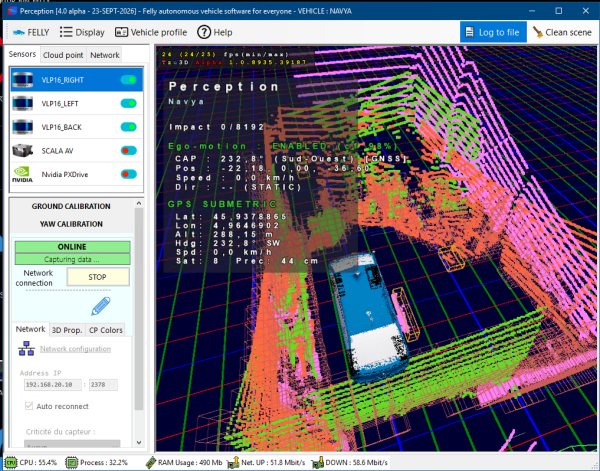The height and width of the screenshot is (471, 600).
Task: Click the Perception app icon in title bar
Action: click(12, 11)
